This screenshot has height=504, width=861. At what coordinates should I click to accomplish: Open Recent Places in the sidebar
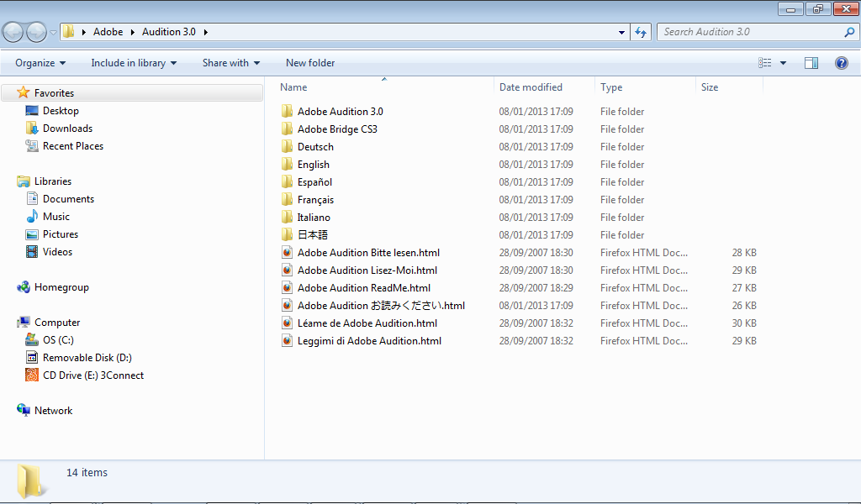pos(73,146)
